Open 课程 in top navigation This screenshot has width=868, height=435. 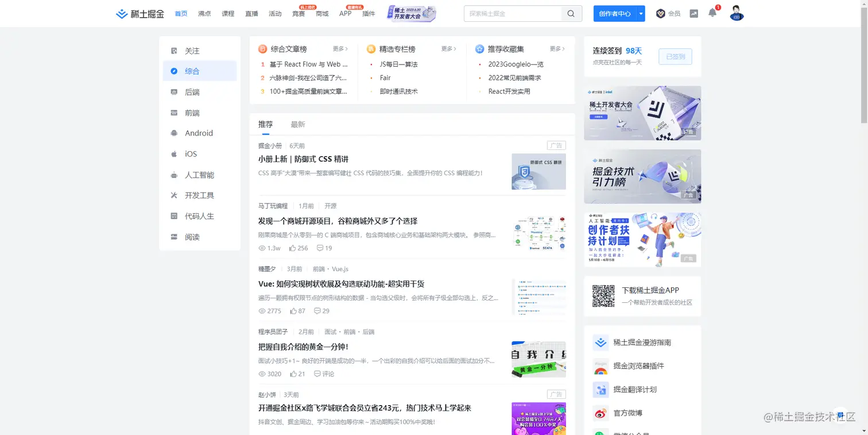point(228,14)
